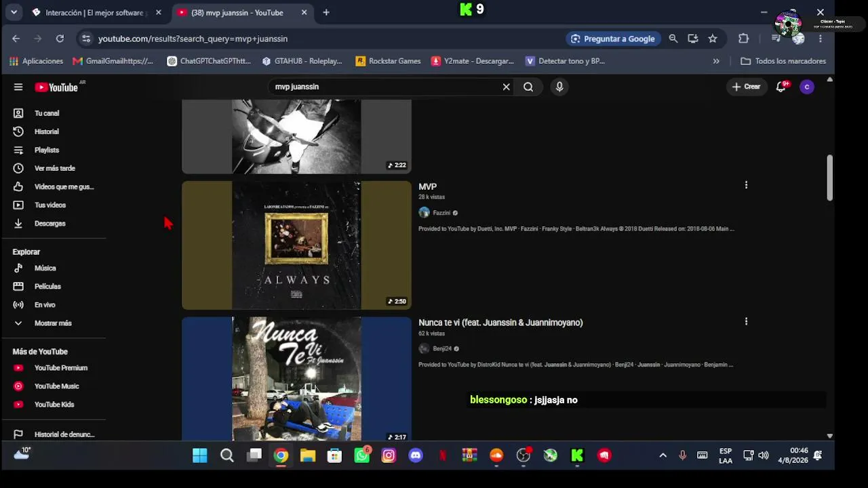Open Discord from taskbar
The width and height of the screenshot is (868, 488).
[x=416, y=455]
